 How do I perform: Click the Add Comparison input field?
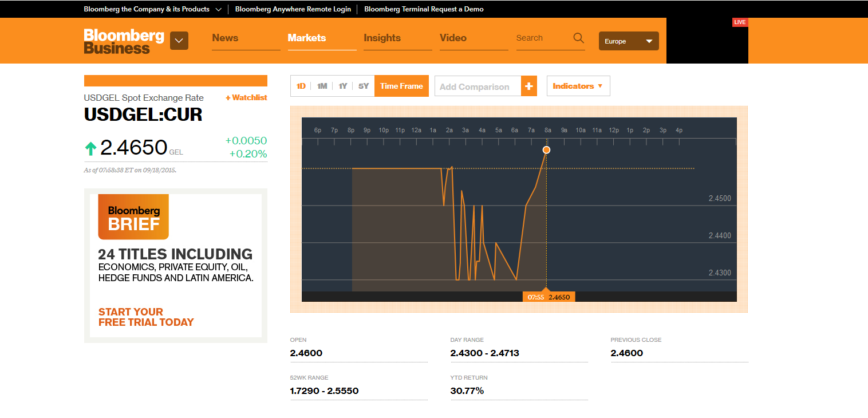click(477, 87)
